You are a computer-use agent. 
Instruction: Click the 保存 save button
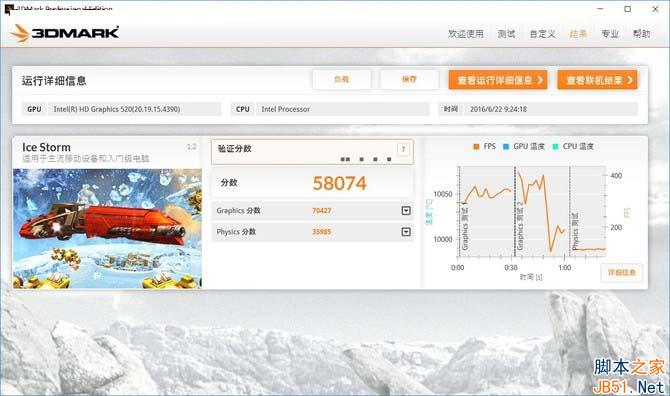pos(409,79)
